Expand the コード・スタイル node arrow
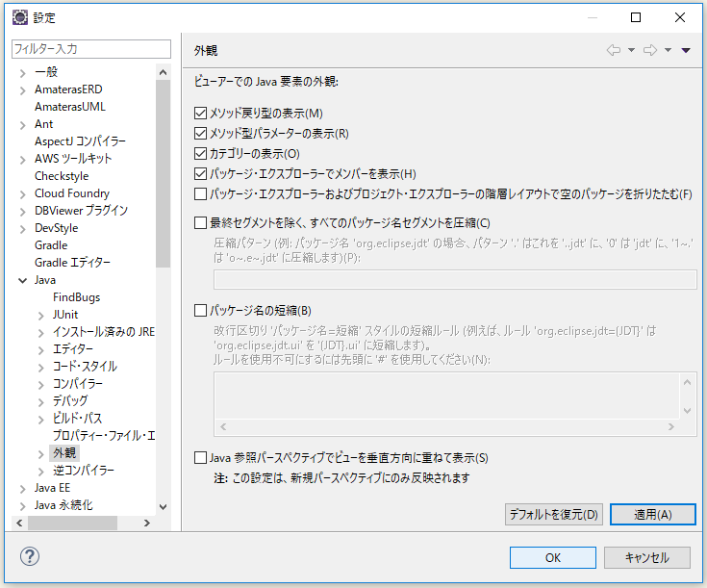 tap(41, 368)
